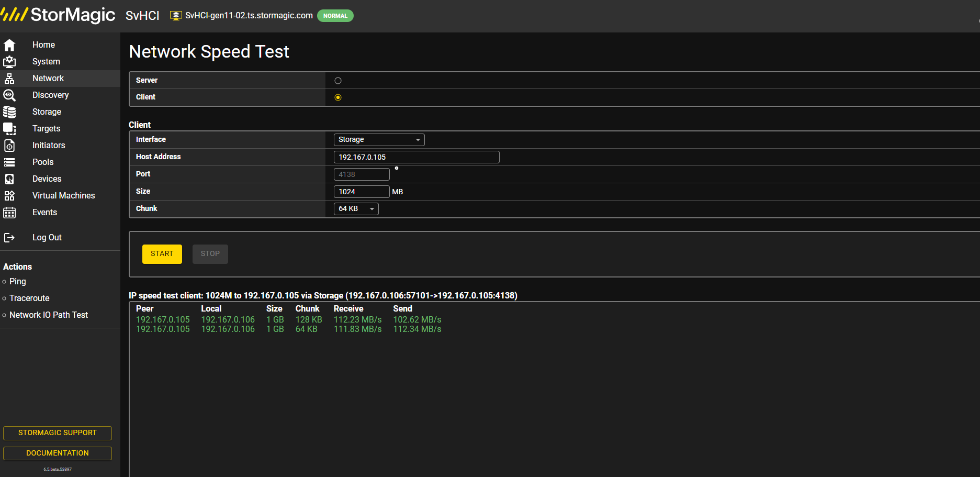
Task: Click the NORMAL status badge
Action: [x=335, y=16]
